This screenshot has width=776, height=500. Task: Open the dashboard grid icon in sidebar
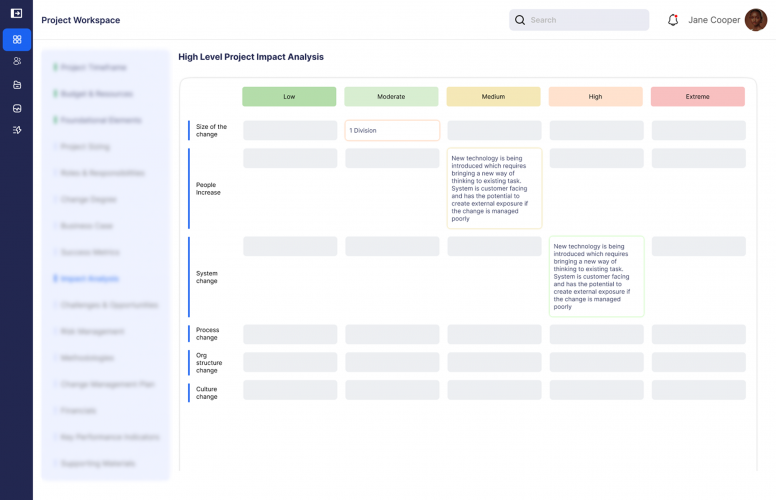point(17,39)
